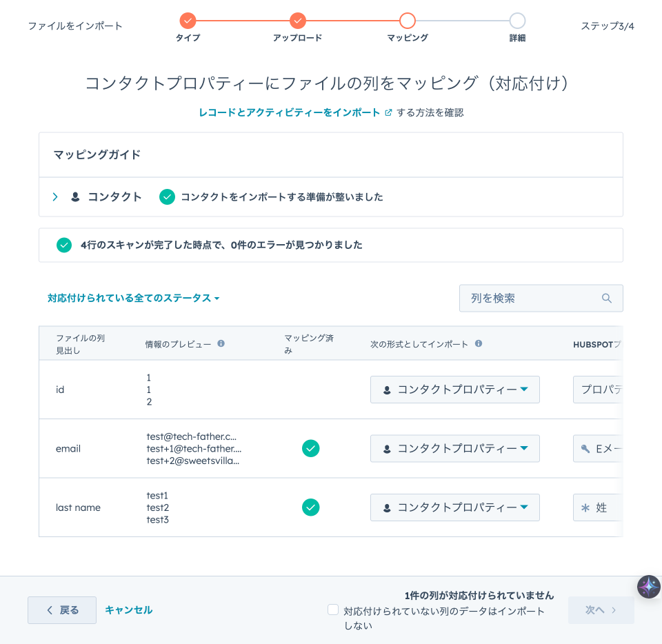Click the key icon in the Eメール property field
Image resolution: width=662 pixels, height=644 pixels.
(x=585, y=449)
